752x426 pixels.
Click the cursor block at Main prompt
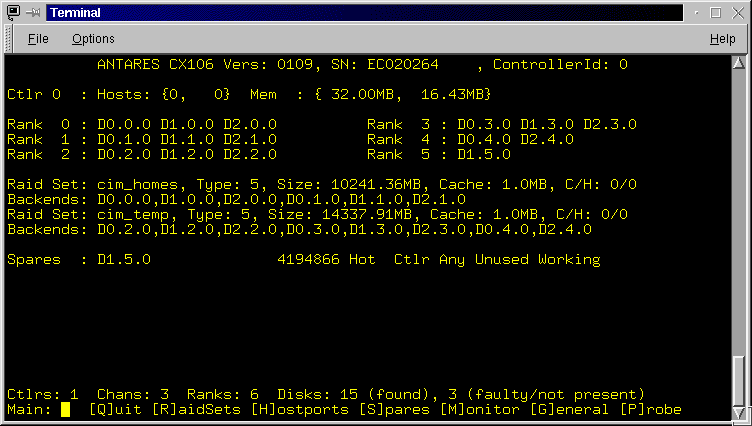click(x=65, y=410)
